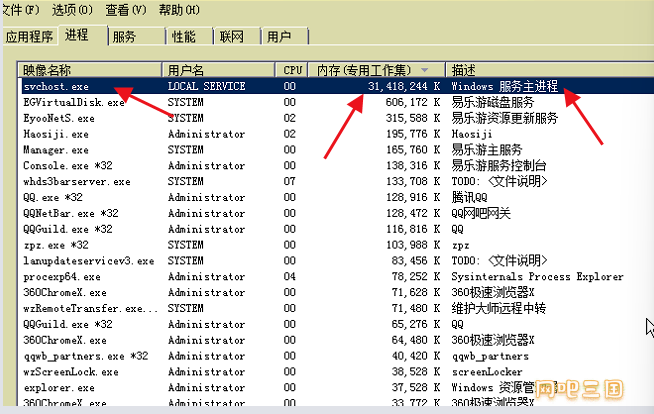
Task: Switch to the 联网 tab
Action: point(237,37)
